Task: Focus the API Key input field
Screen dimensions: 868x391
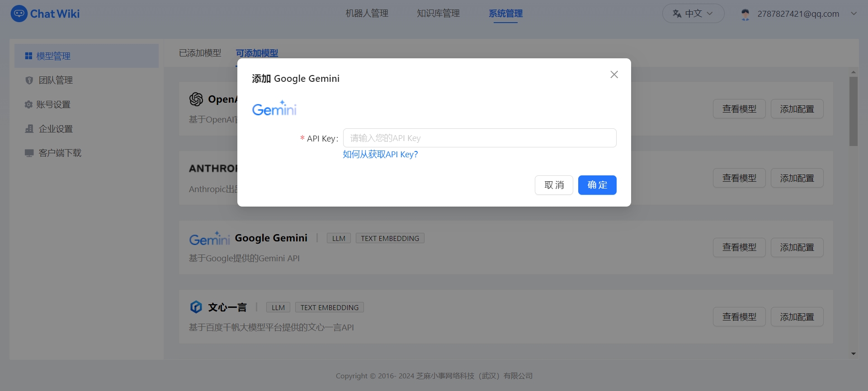Action: click(x=480, y=138)
